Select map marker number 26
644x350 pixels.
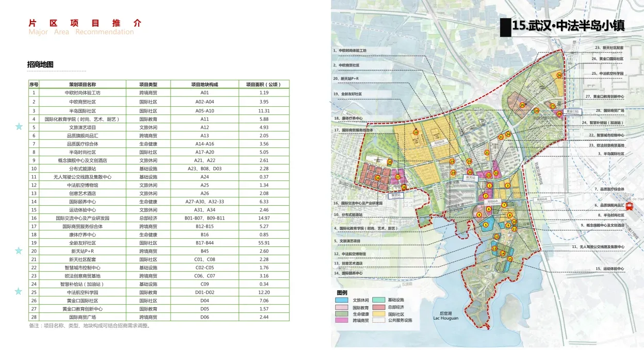click(x=559, y=75)
